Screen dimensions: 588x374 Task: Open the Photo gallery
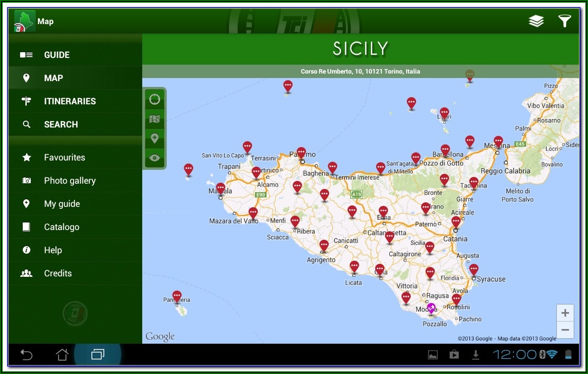click(x=70, y=181)
